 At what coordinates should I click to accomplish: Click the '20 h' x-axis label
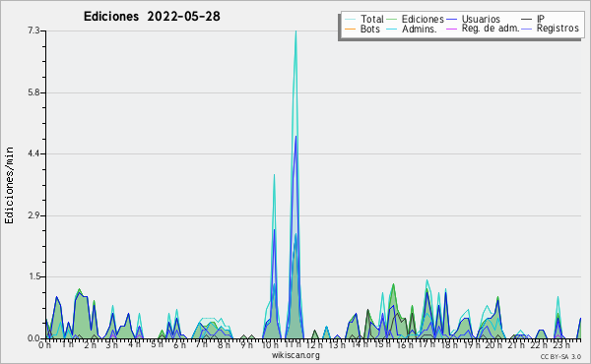(494, 345)
